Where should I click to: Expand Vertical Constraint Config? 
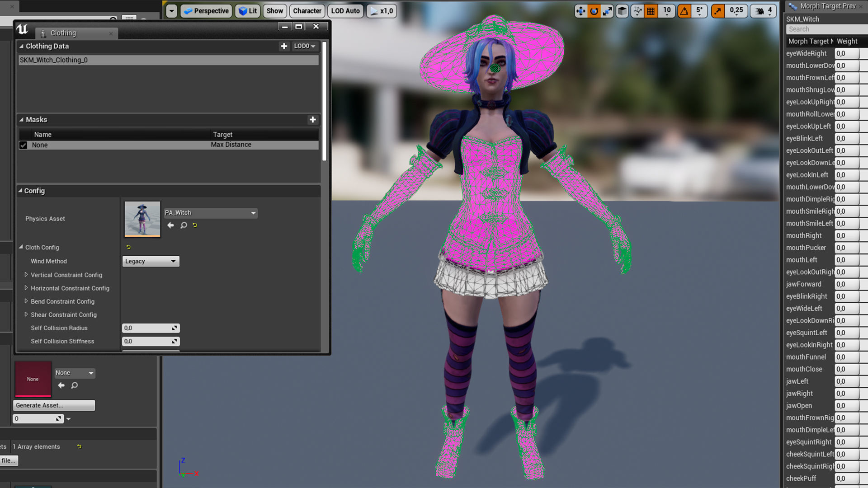26,275
